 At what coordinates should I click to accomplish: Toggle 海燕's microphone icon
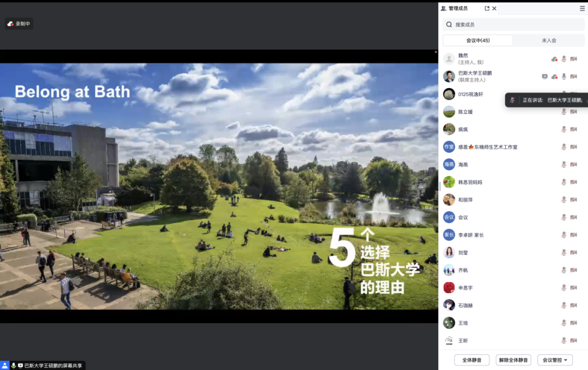coord(563,164)
